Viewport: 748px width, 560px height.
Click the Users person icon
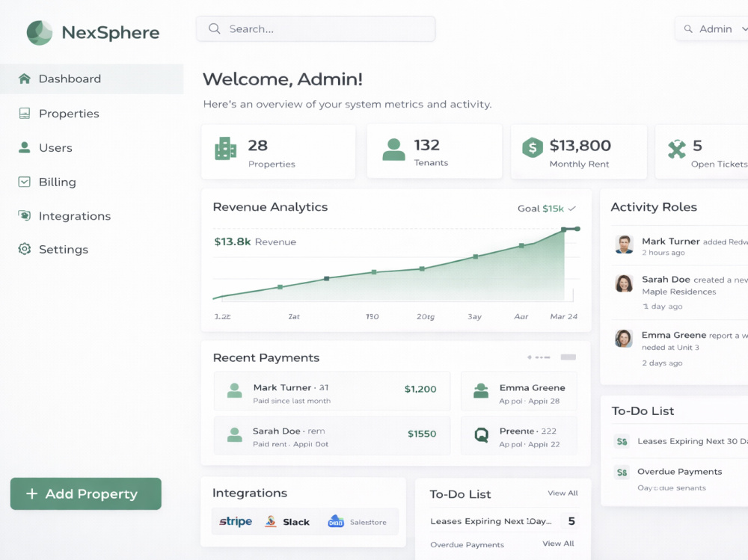click(x=25, y=147)
